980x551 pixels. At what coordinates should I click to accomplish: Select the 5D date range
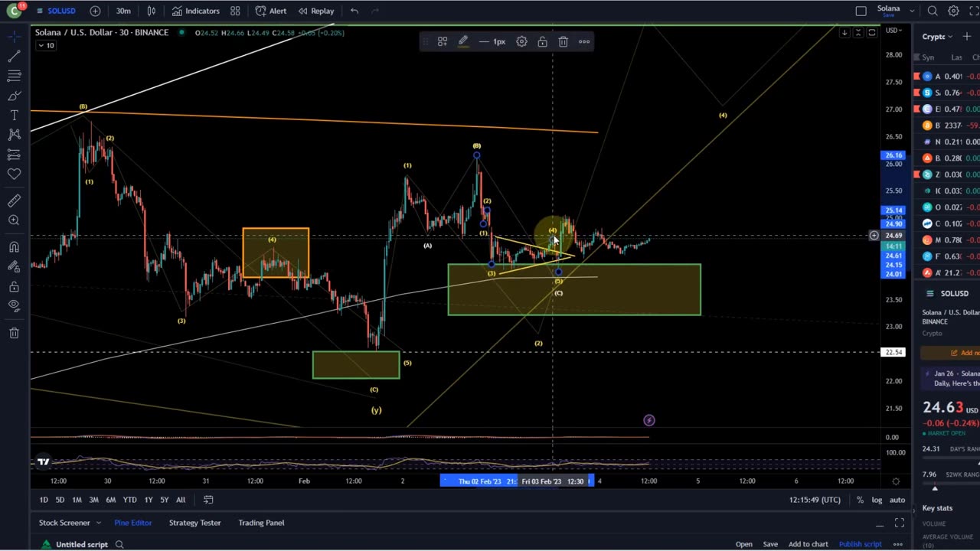point(60,500)
